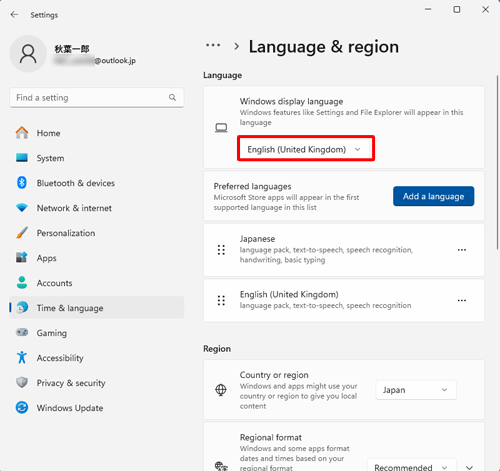Open more options for Japanese

point(462,250)
